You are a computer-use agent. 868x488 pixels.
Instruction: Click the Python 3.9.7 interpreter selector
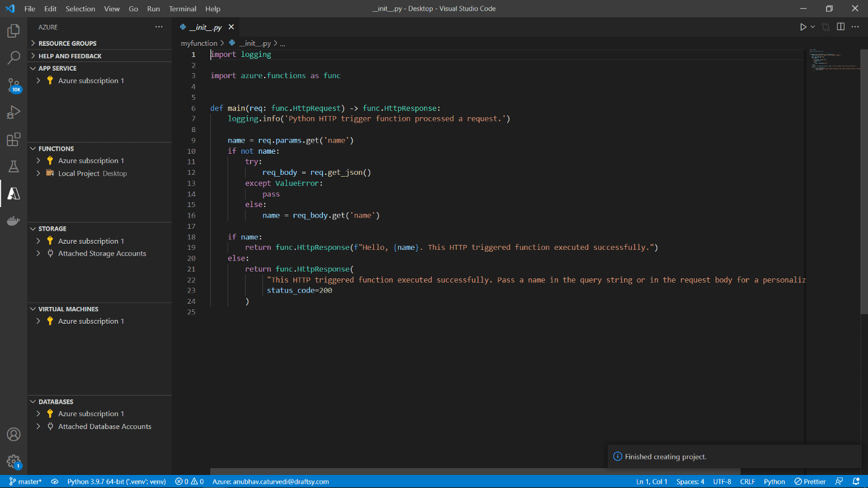pyautogui.click(x=116, y=482)
